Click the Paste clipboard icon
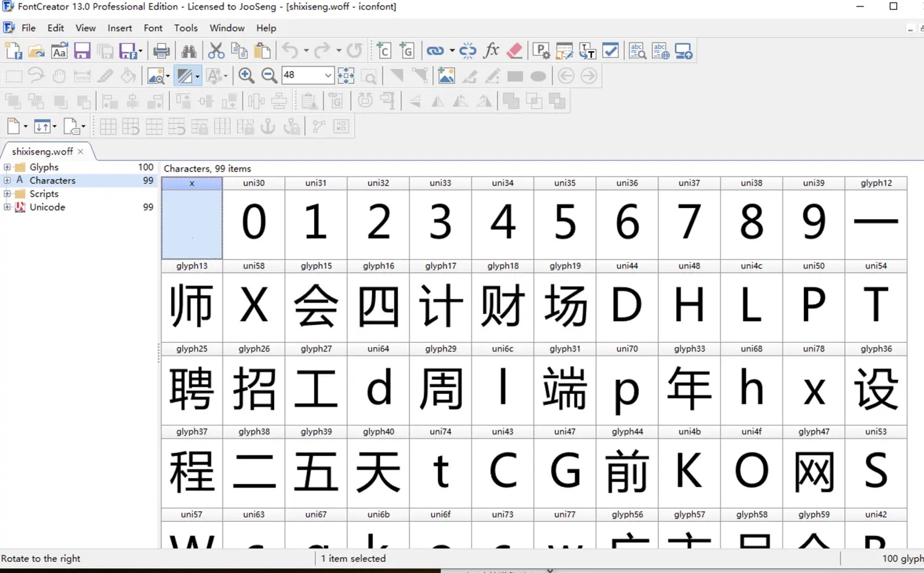924x573 pixels. click(262, 51)
